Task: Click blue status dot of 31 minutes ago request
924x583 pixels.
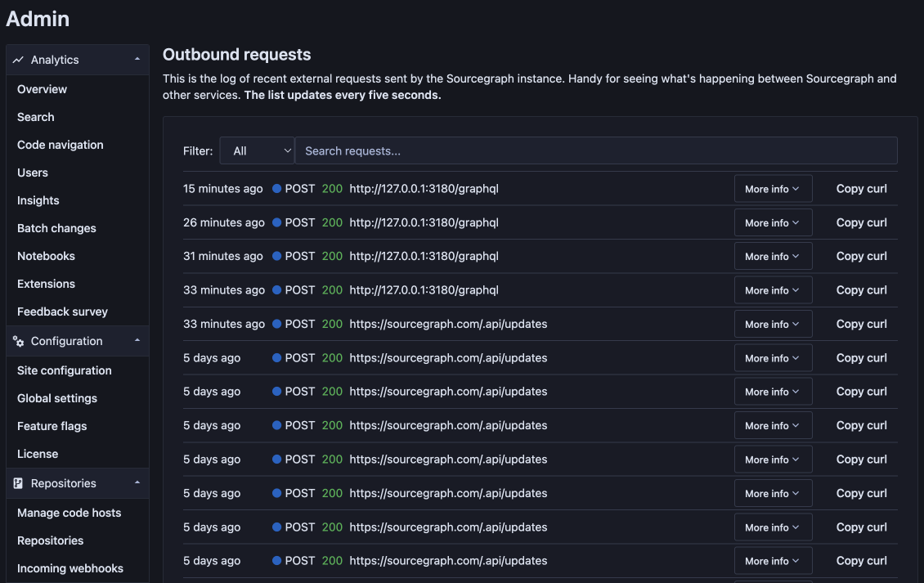Action: (x=276, y=256)
